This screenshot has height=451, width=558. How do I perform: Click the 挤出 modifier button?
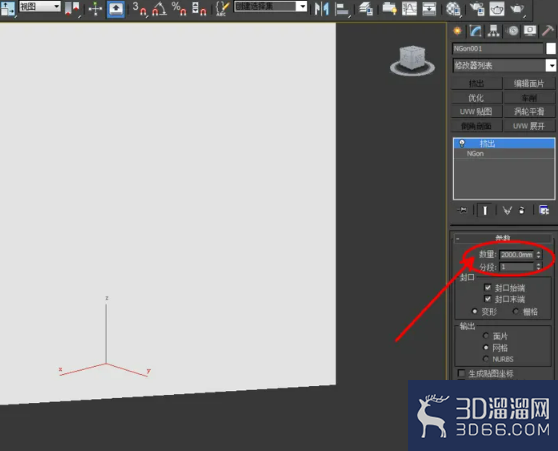coord(477,84)
